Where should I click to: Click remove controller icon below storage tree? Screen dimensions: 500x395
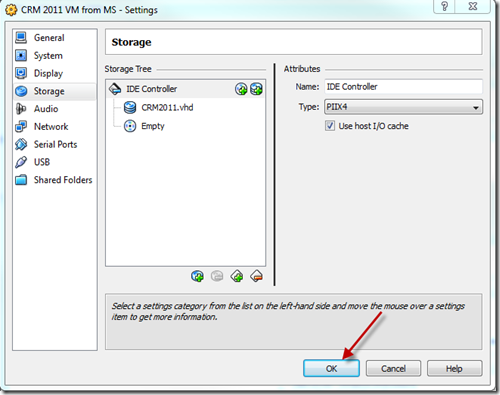pos(257,276)
